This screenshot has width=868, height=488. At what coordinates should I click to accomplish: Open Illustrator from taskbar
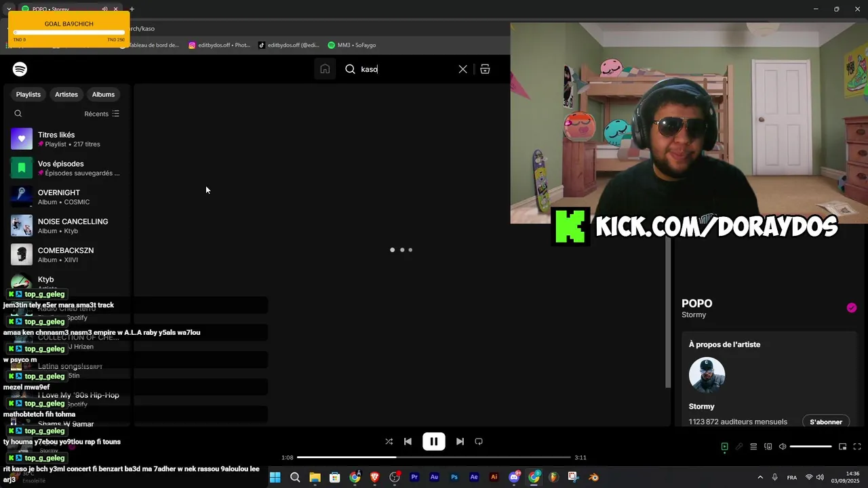pos(494,477)
